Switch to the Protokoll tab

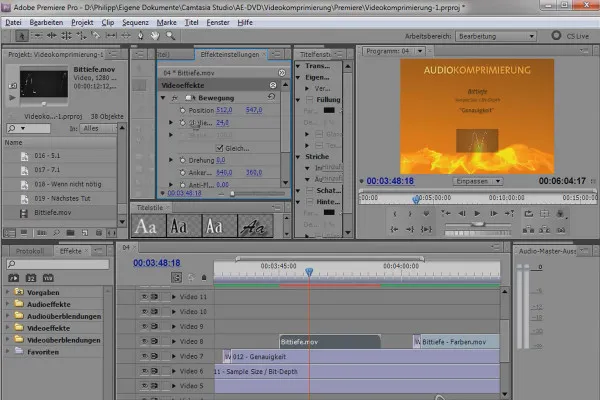[29, 251]
